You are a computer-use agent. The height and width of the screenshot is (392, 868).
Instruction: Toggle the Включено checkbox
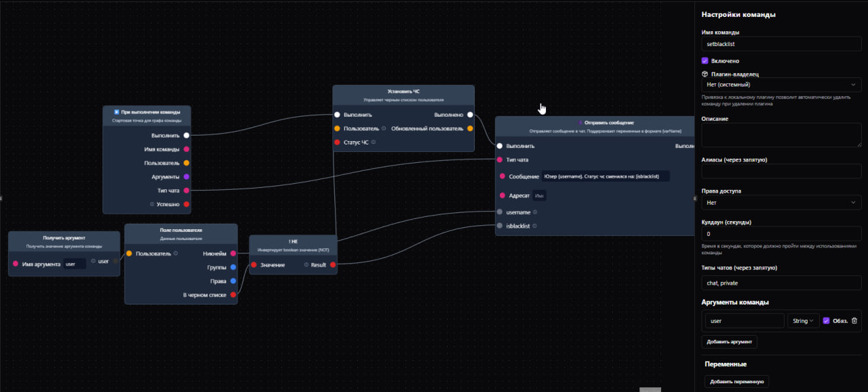(x=705, y=60)
